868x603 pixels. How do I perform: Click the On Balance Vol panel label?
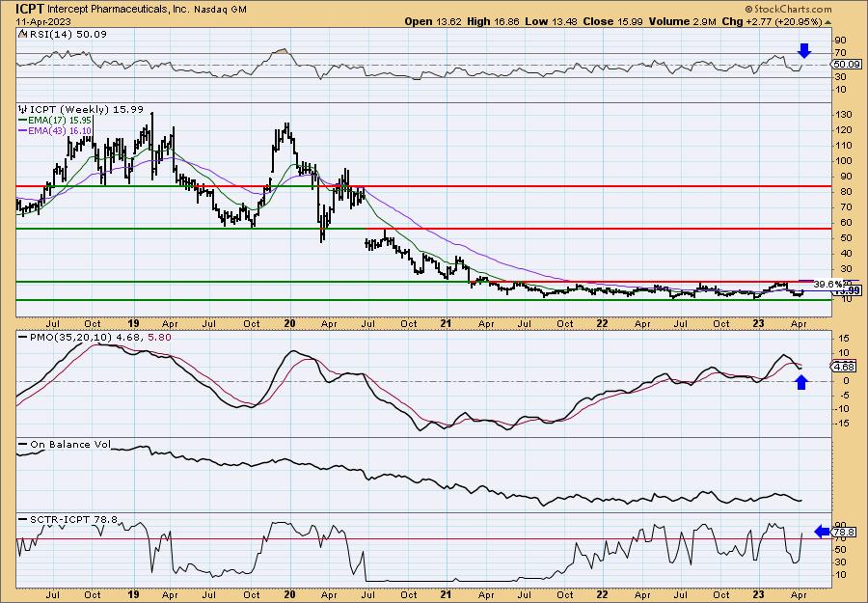point(70,445)
